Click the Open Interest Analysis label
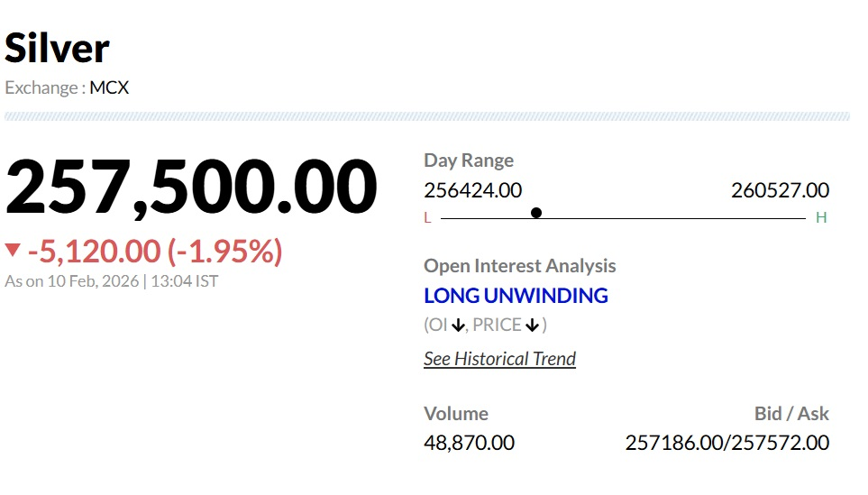 520,266
